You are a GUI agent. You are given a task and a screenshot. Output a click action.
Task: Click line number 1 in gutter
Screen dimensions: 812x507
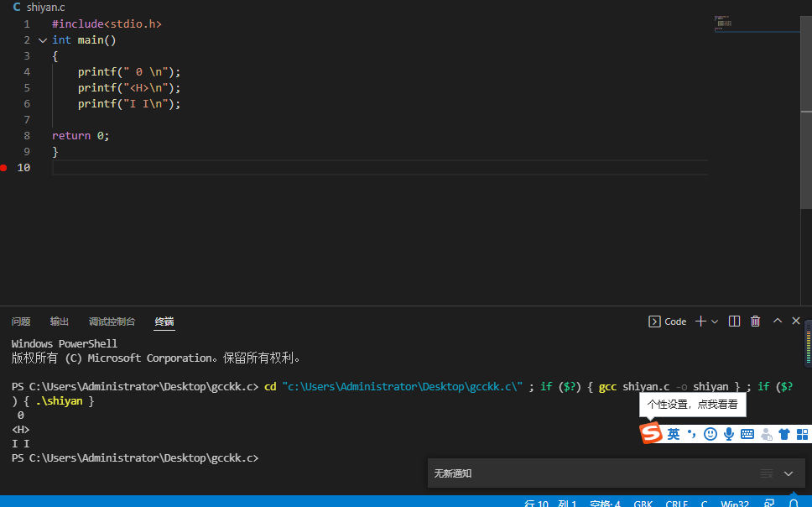click(27, 24)
